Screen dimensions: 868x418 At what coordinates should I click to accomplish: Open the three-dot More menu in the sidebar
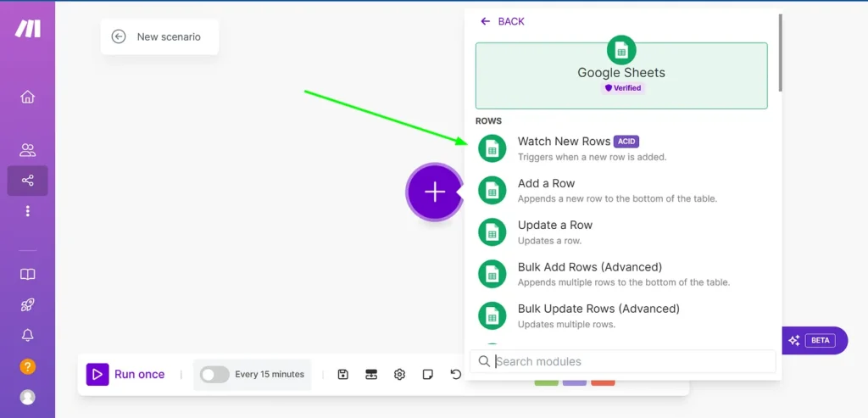pos(28,211)
